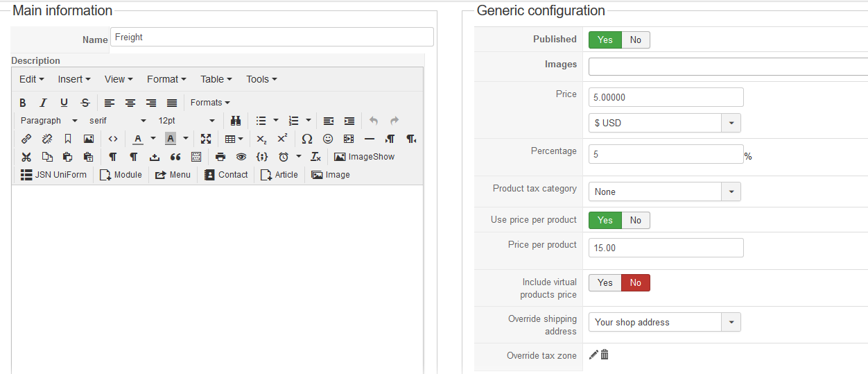868x374 pixels.
Task: Open the Table menu in the editor
Action: point(216,79)
